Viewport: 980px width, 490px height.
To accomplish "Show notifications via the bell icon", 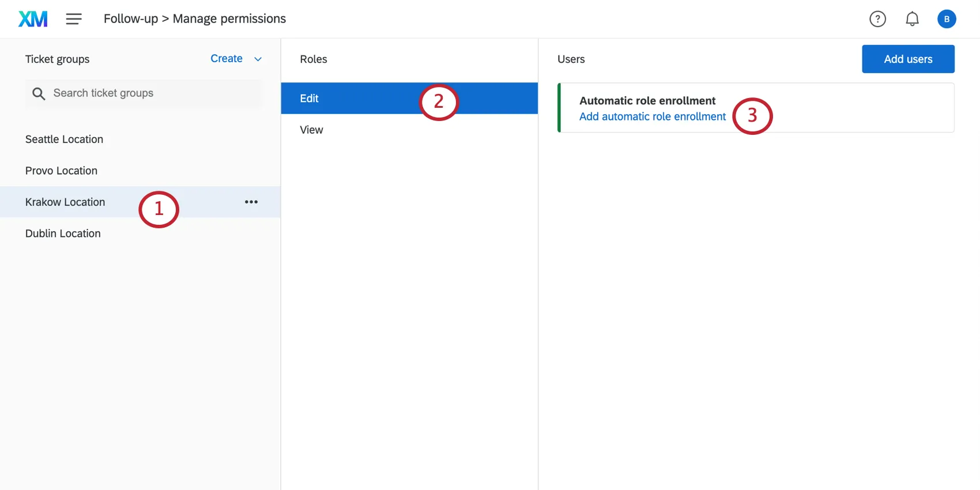I will [x=912, y=19].
